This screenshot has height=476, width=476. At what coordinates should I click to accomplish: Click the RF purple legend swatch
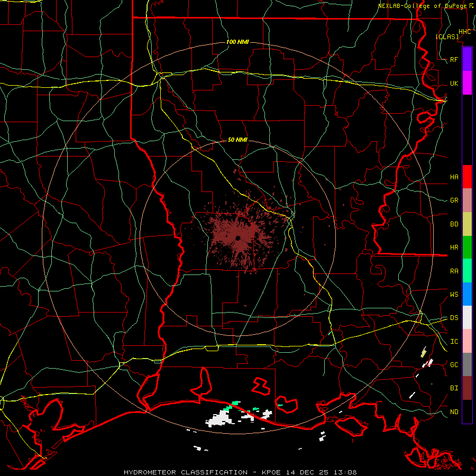(x=467, y=59)
